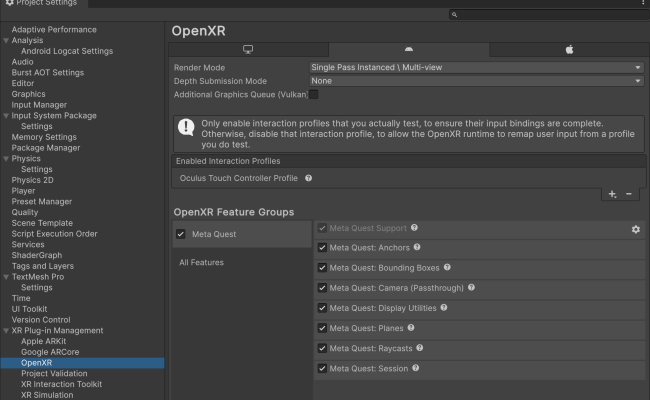Disable Meta Quest: Bounding Boxes feature

point(322,268)
